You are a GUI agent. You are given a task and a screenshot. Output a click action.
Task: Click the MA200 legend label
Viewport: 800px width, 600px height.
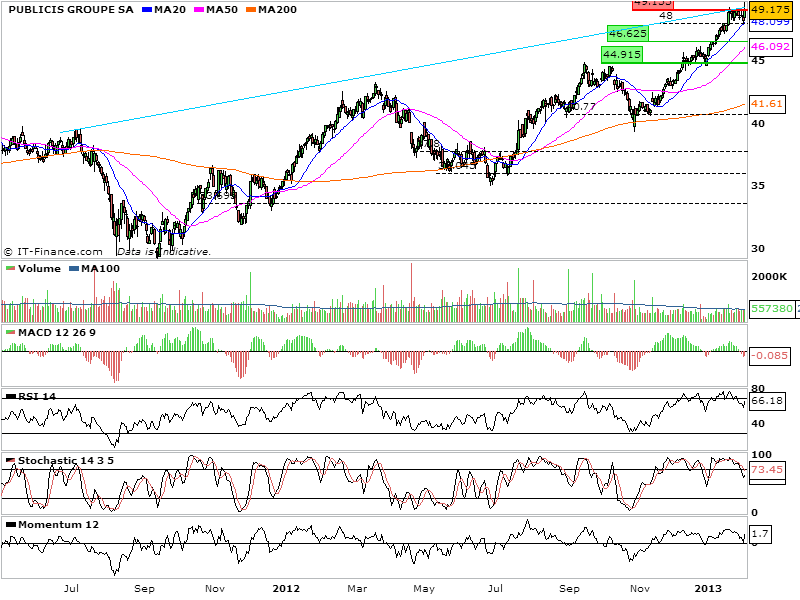(x=277, y=10)
